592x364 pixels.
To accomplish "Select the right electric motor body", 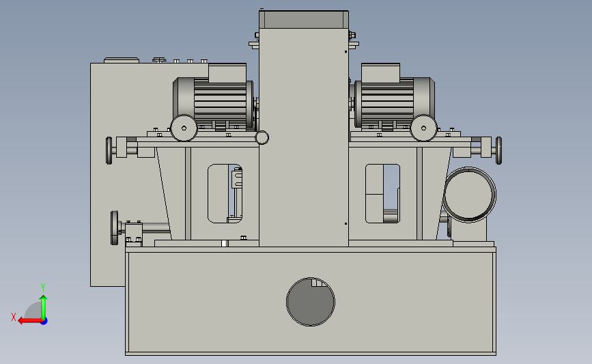I will point(395,102).
